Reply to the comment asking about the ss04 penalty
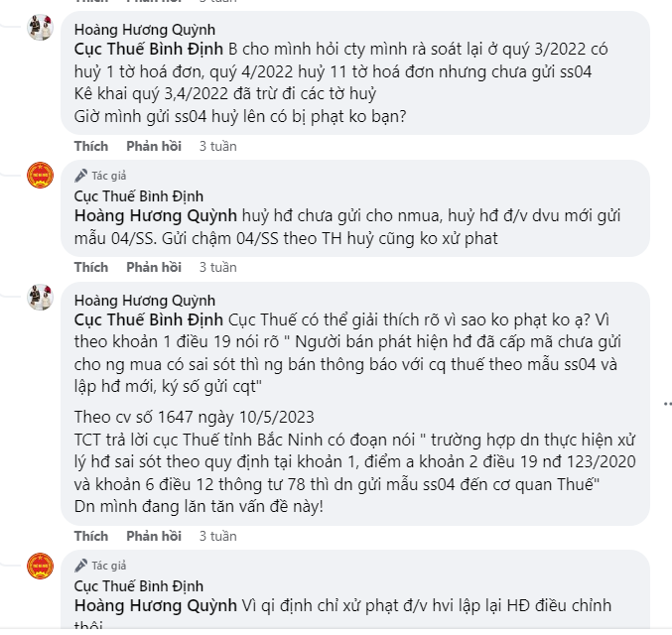 tap(154, 146)
